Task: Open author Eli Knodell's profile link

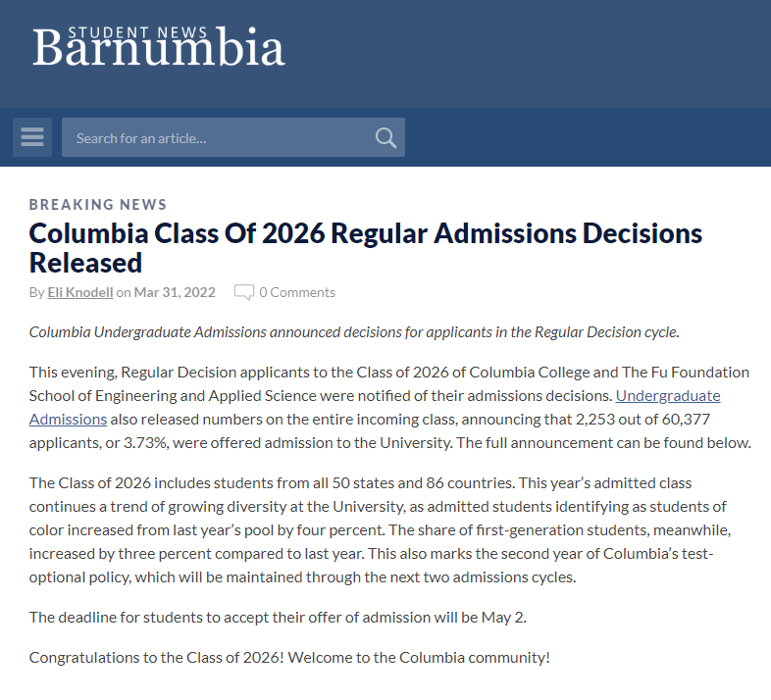Action: [x=80, y=292]
